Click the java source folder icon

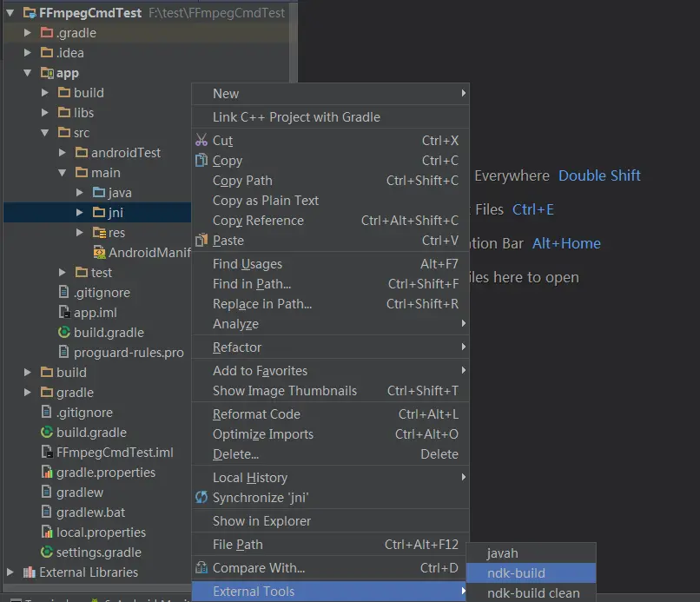coord(99,193)
